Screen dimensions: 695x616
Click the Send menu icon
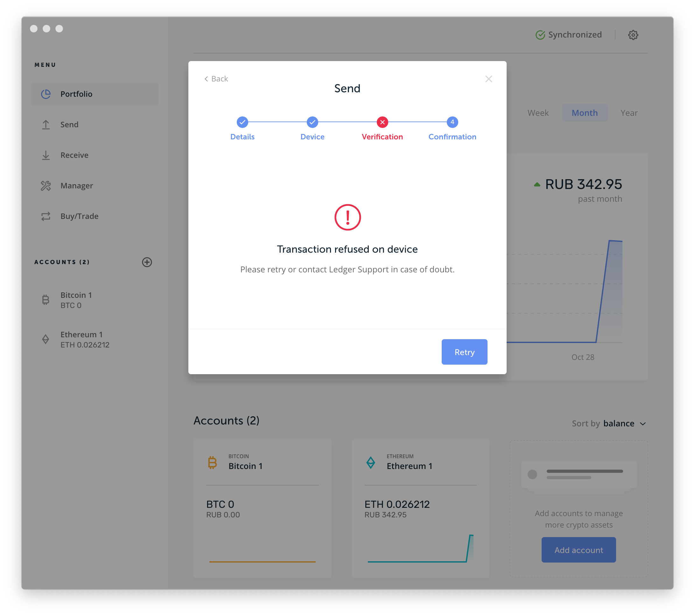47,124
